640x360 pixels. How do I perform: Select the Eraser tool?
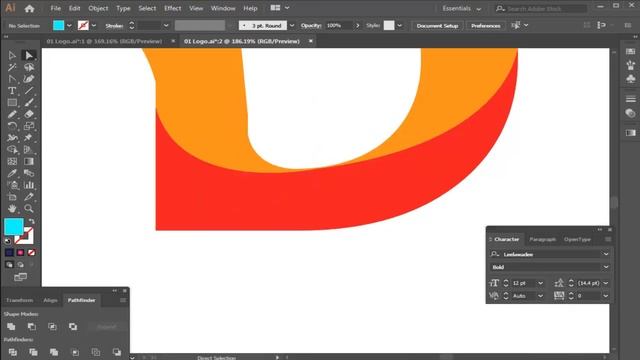pyautogui.click(x=29, y=114)
